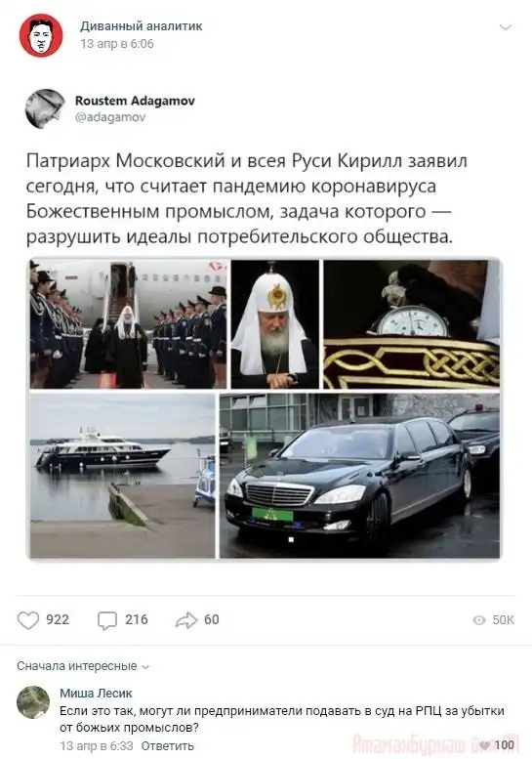The height and width of the screenshot is (759, 532).
Task: Open the Сначала интересные sort dropdown
Action: pyautogui.click(x=83, y=666)
